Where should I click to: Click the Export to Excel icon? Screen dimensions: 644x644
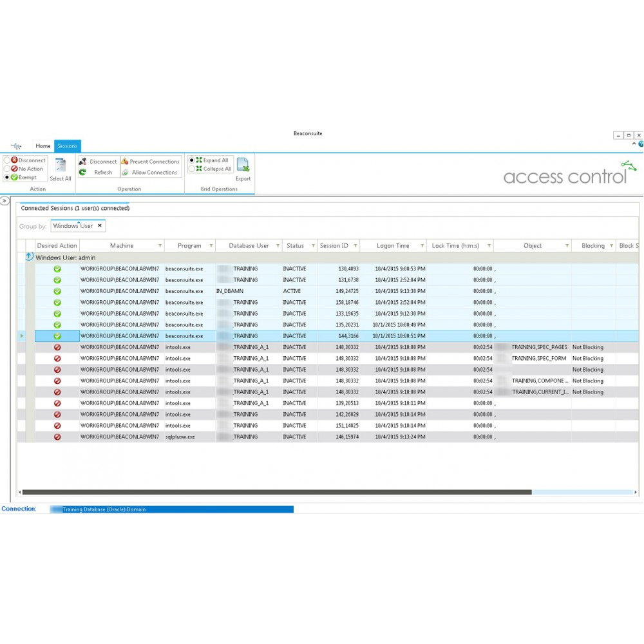pos(243,166)
